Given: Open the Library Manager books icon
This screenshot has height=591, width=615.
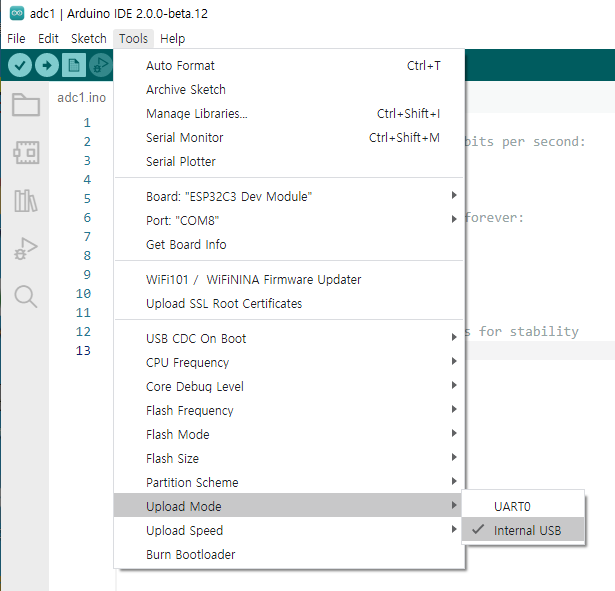Looking at the screenshot, I should [26, 201].
